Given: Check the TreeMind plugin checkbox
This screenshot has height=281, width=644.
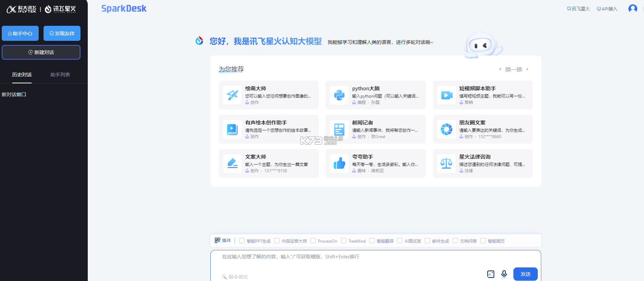Looking at the screenshot, I should 344,241.
